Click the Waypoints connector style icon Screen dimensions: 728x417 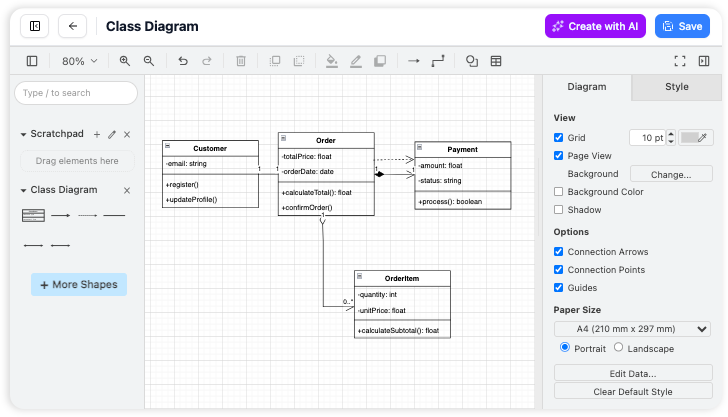coord(438,61)
